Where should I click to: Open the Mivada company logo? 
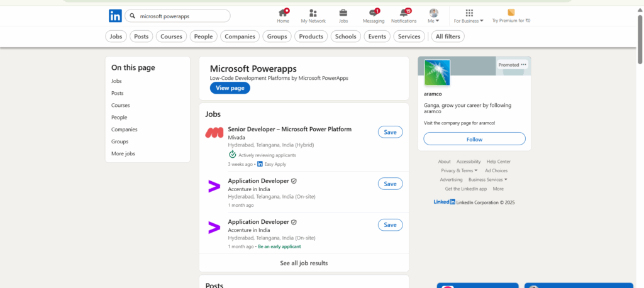point(214,132)
